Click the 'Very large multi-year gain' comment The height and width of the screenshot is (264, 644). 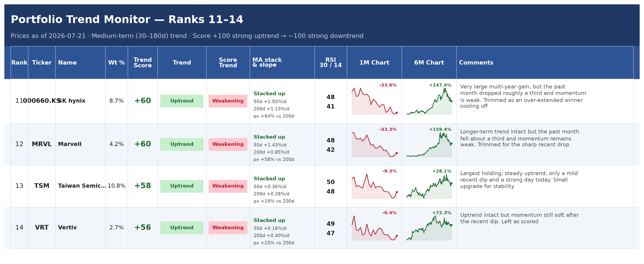click(x=523, y=97)
